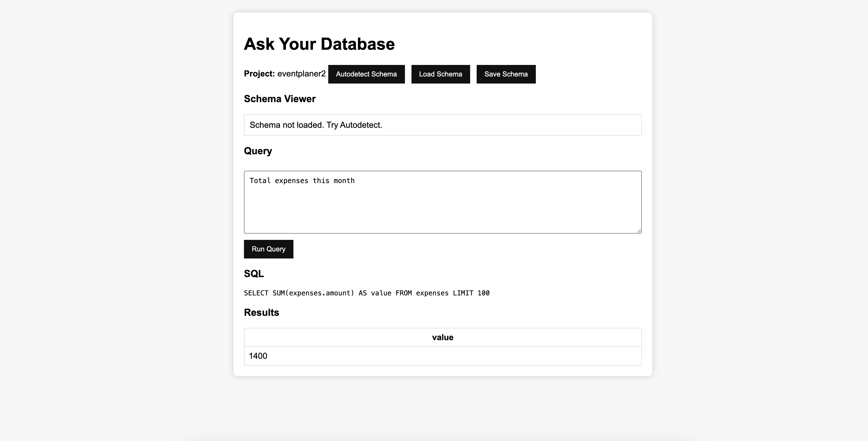Click the project name eventplaner2
The height and width of the screenshot is (441, 868).
(x=302, y=74)
